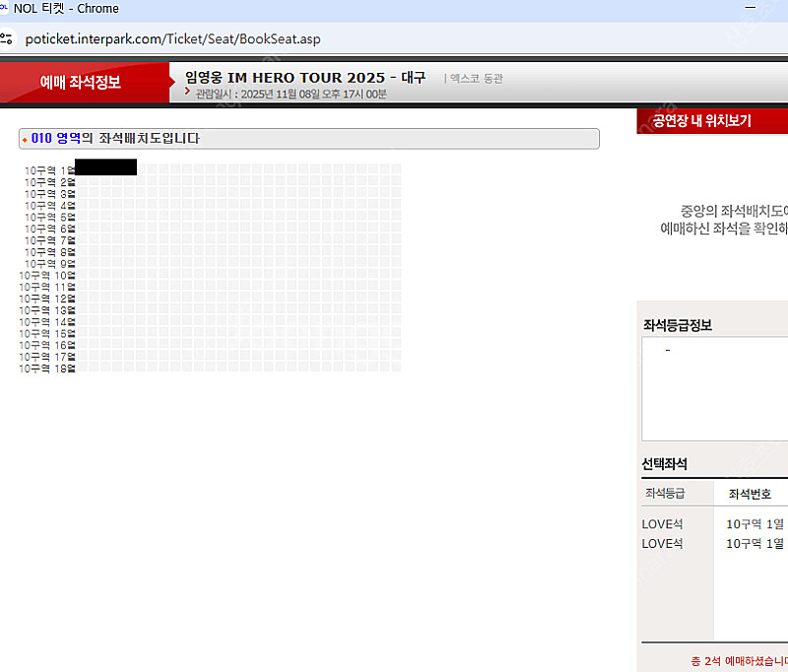Click the 10구역 2열 row label
The width and height of the screenshot is (788, 672).
(x=50, y=182)
